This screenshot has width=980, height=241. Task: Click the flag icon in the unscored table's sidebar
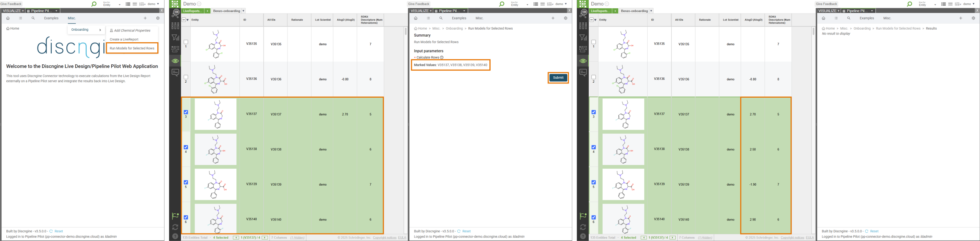[175, 216]
